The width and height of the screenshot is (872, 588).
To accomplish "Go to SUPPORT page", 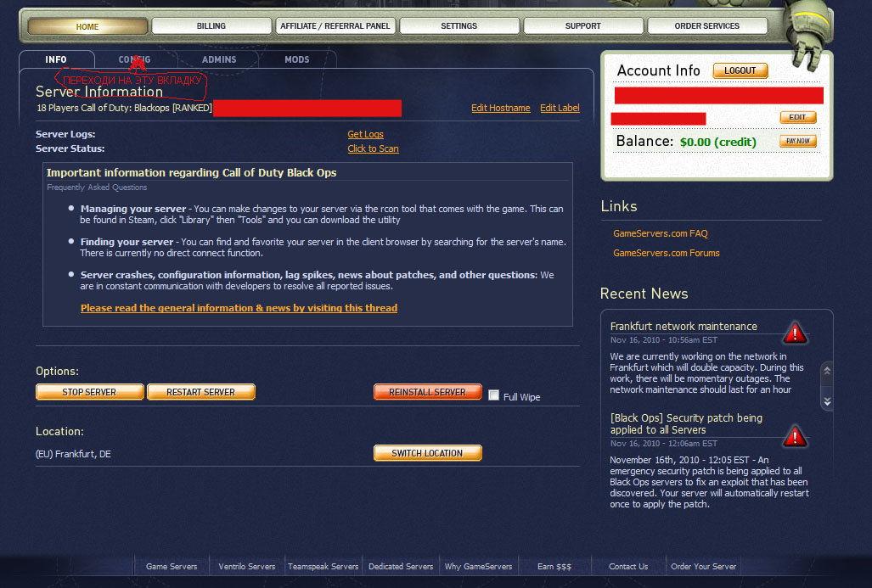I will coord(582,26).
